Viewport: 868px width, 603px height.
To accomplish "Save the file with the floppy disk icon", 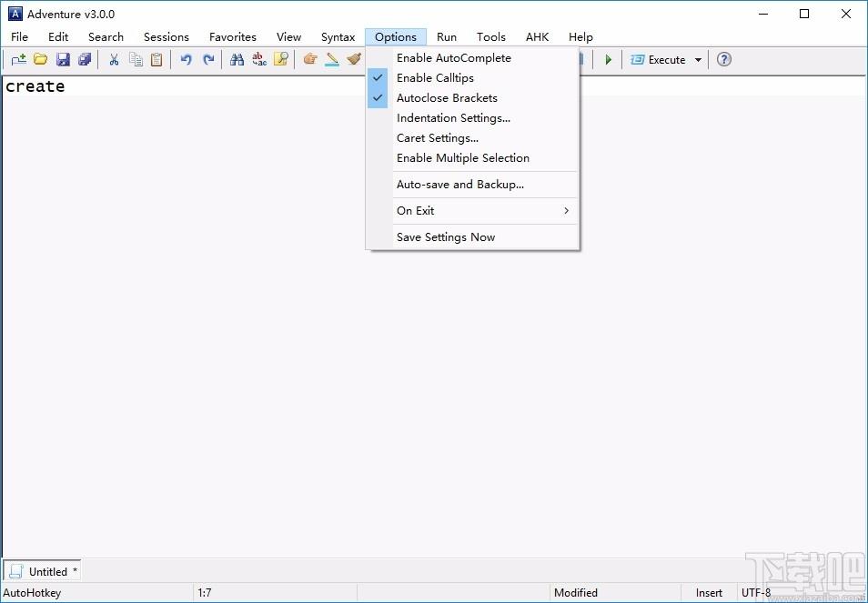I will [x=63, y=59].
